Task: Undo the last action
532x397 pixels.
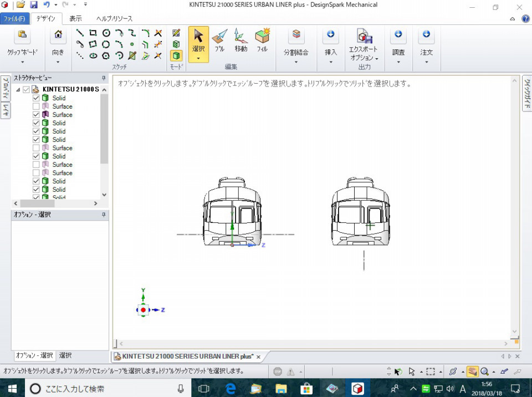Action: point(47,5)
